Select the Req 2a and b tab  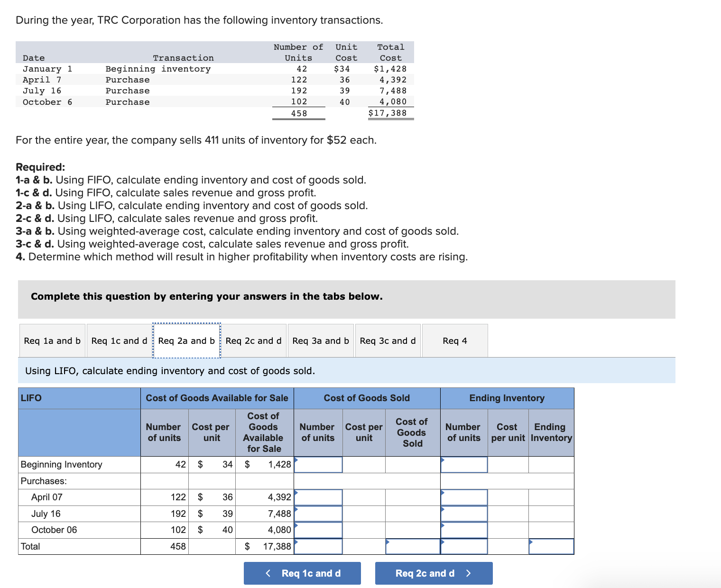(186, 340)
